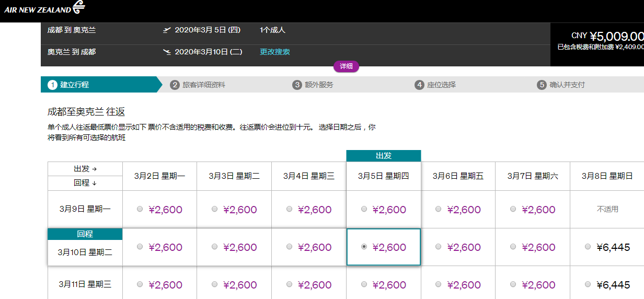Image resolution: width=644 pixels, height=299 pixels.
Task: Click the 3月9日 星期一 return row header
Action: click(85, 209)
